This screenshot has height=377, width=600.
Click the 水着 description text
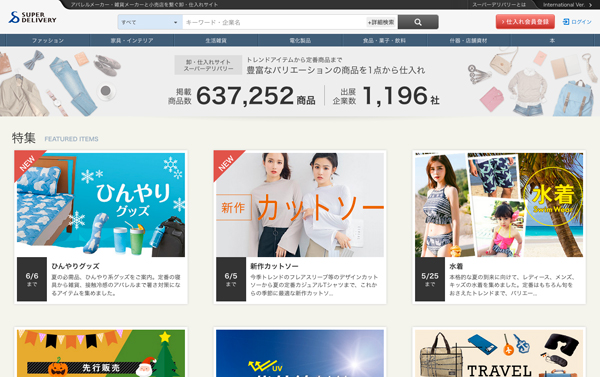coord(513,285)
